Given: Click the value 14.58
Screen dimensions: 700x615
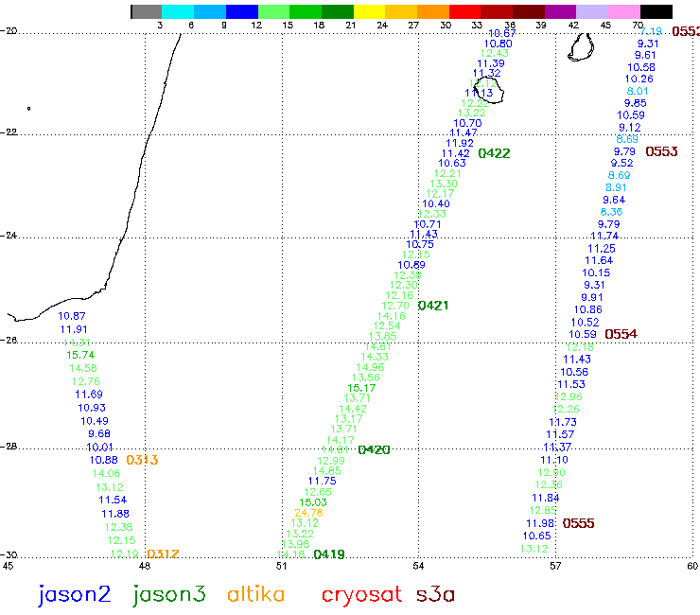Looking at the screenshot, I should (83, 368).
